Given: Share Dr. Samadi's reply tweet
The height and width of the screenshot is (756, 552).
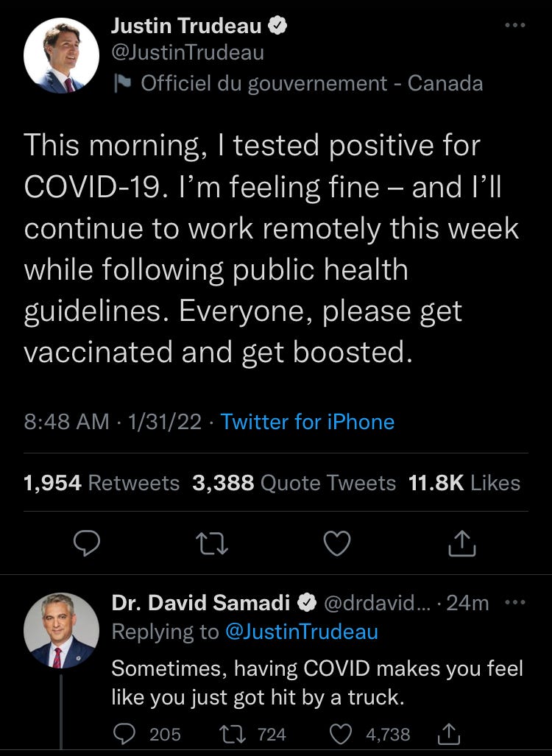Looking at the screenshot, I should [449, 734].
